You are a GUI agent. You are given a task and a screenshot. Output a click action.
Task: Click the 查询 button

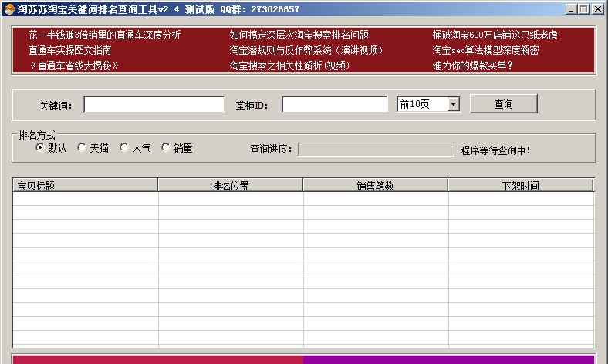pos(503,104)
